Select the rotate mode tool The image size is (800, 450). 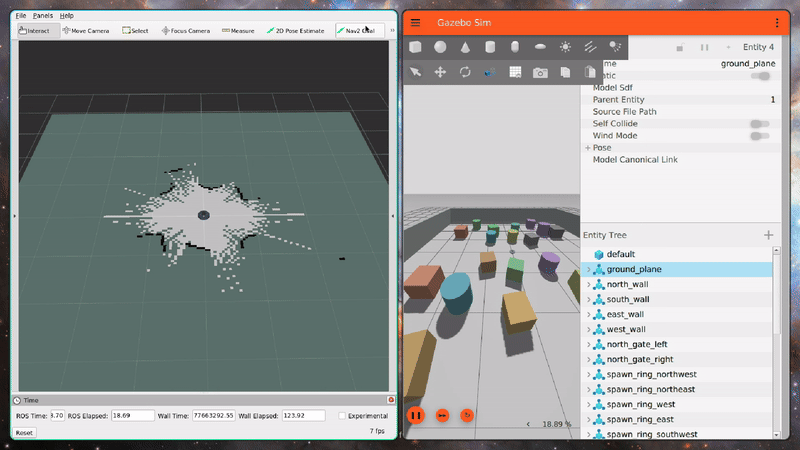pos(465,72)
